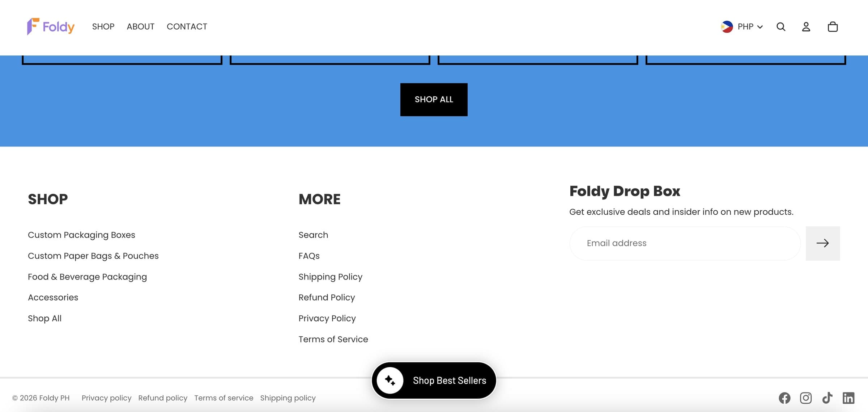Click the SHOP ALL button
The height and width of the screenshot is (412, 868).
(434, 100)
